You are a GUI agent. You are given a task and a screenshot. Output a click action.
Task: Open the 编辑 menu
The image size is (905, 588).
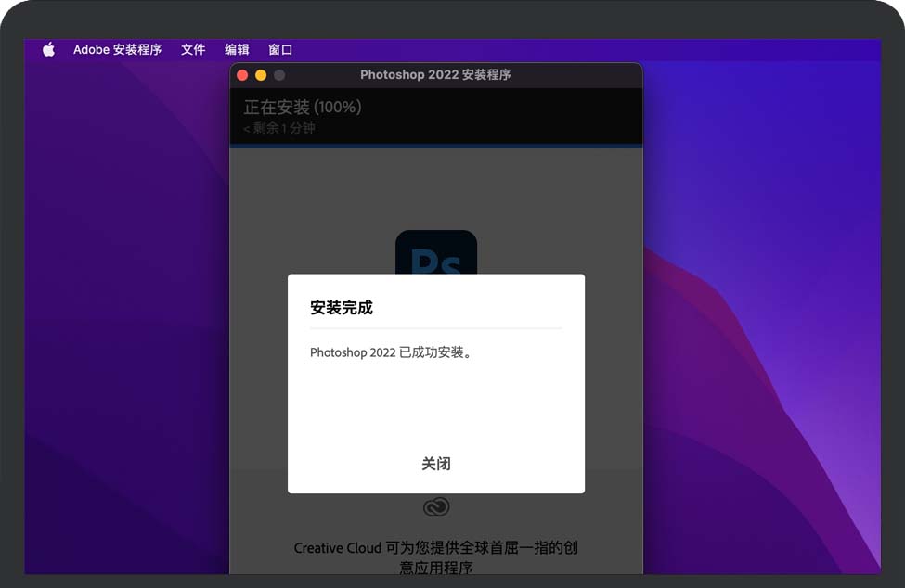237,49
